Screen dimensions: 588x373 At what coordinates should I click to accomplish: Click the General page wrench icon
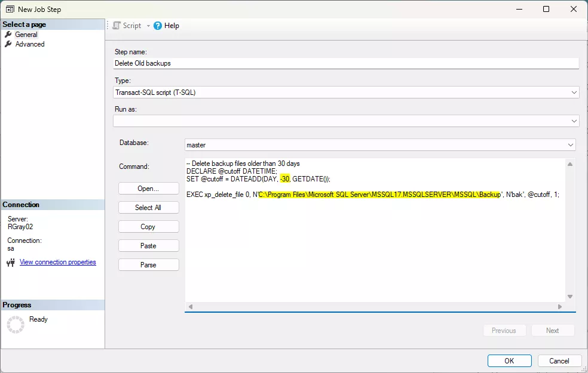8,35
